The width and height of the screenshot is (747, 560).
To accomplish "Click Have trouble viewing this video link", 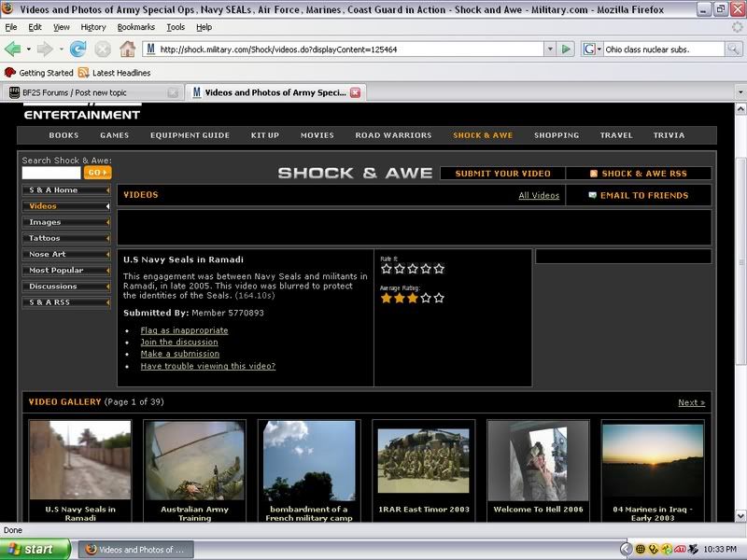I will [x=208, y=366].
